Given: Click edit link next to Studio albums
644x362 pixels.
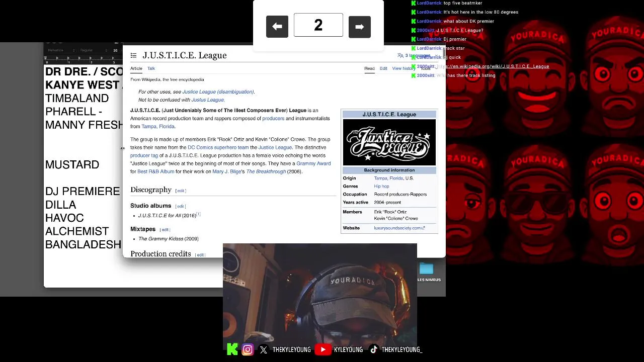Looking at the screenshot, I should coord(181,207).
